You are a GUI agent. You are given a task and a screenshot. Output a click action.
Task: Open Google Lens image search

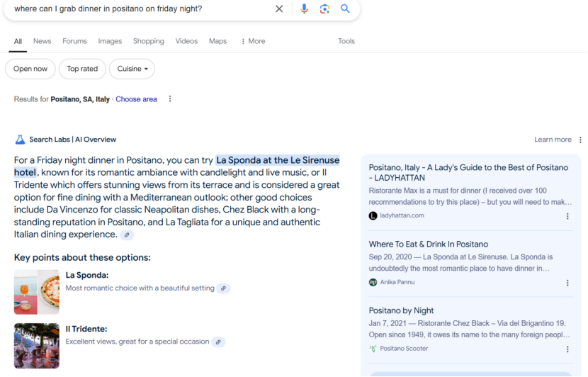(x=324, y=9)
